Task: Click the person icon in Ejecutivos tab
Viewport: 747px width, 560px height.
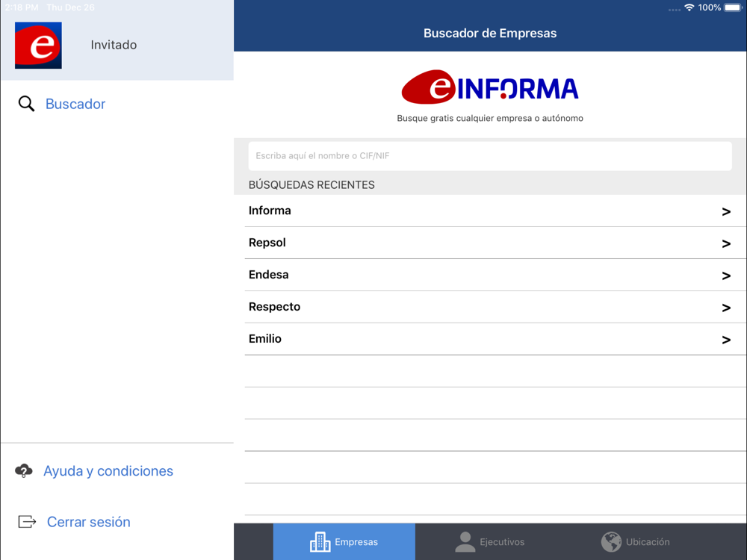Action: 465,542
